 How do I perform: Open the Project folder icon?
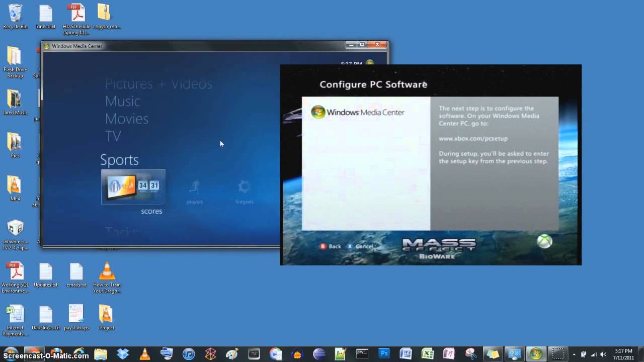(107, 318)
